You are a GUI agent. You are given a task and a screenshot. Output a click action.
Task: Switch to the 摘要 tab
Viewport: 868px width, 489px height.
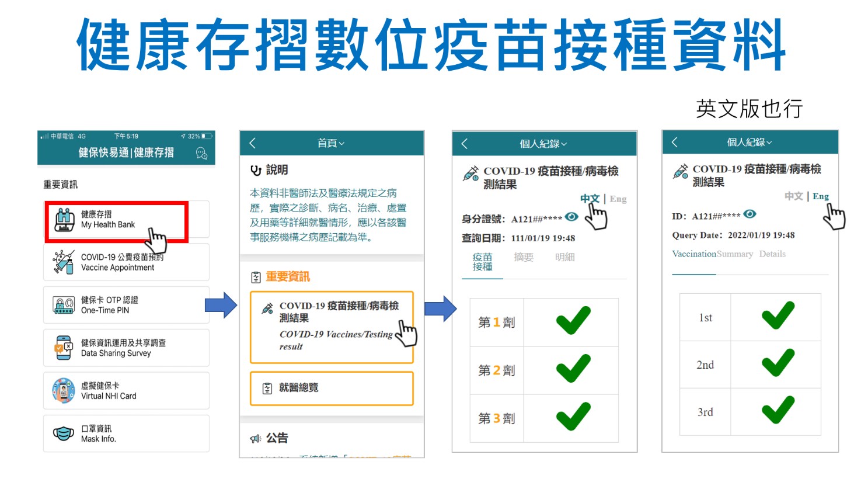524,257
